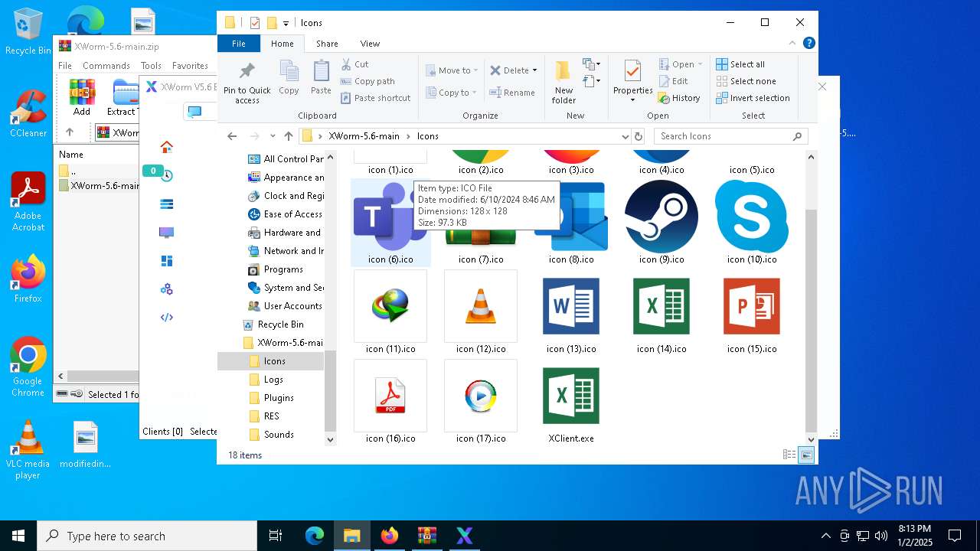Click Pin to Quick access icon
The height and width of the screenshot is (551, 980).
pos(247,83)
